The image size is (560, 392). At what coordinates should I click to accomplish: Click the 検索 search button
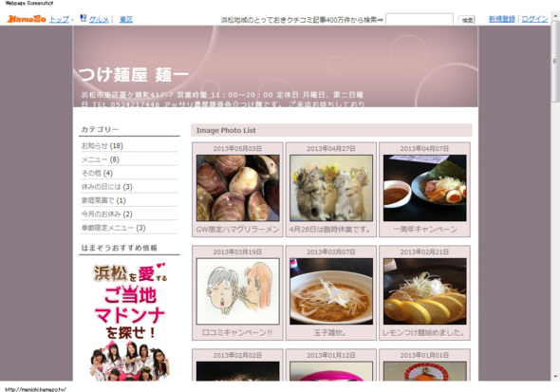click(x=467, y=20)
